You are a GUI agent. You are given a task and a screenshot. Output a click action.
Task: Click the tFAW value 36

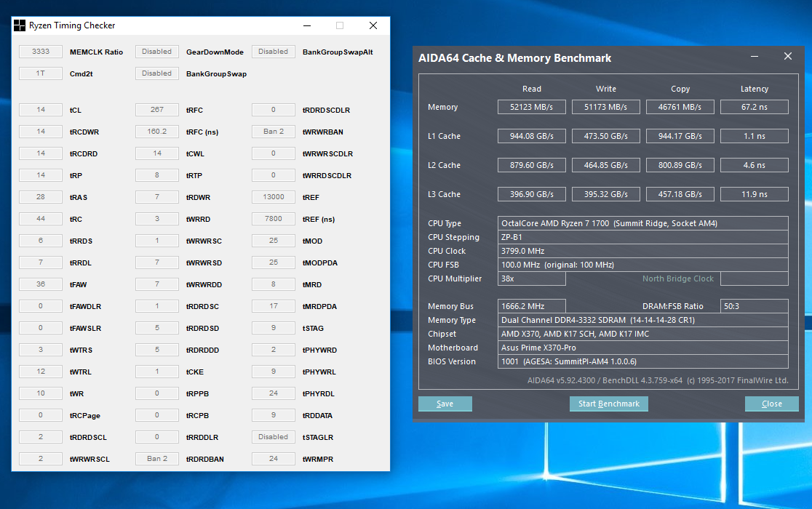(41, 284)
